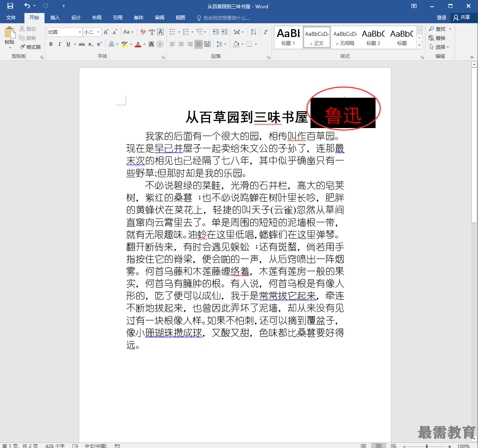Increase font size with the grow font icon

[x=106, y=32]
